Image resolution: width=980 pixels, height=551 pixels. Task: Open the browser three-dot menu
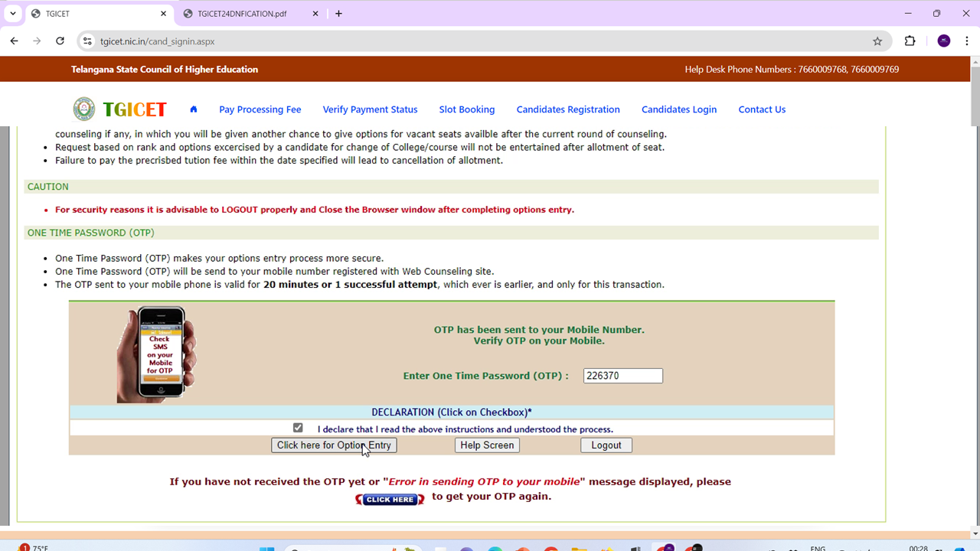pos(967,41)
